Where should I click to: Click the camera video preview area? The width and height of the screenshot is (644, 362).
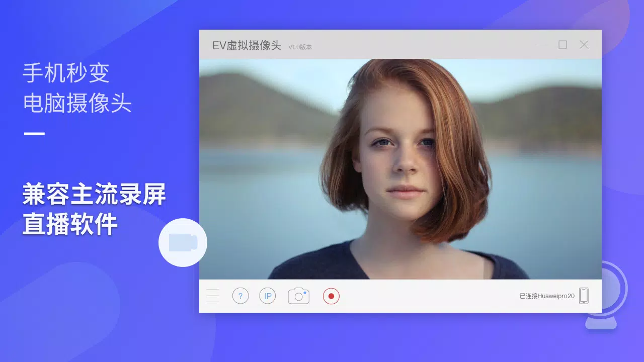(400, 169)
